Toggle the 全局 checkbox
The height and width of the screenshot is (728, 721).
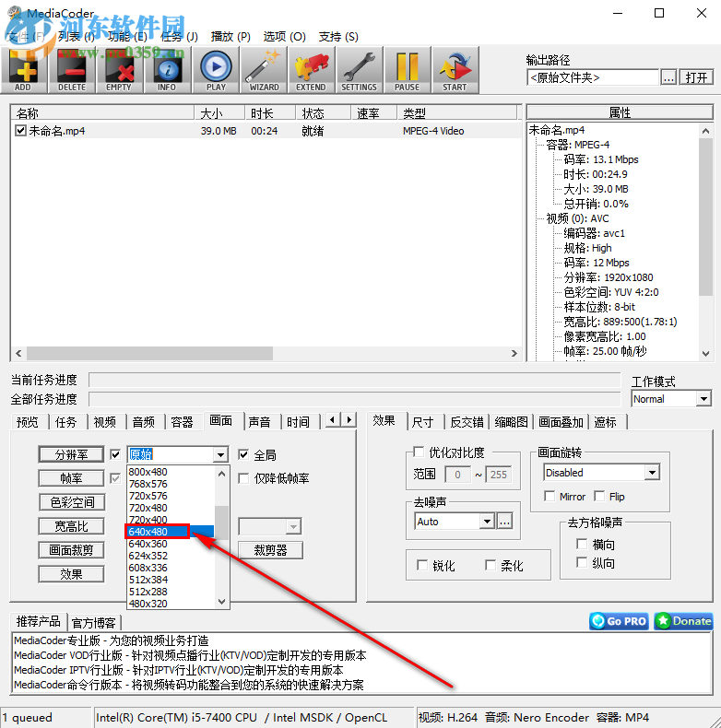(x=243, y=454)
